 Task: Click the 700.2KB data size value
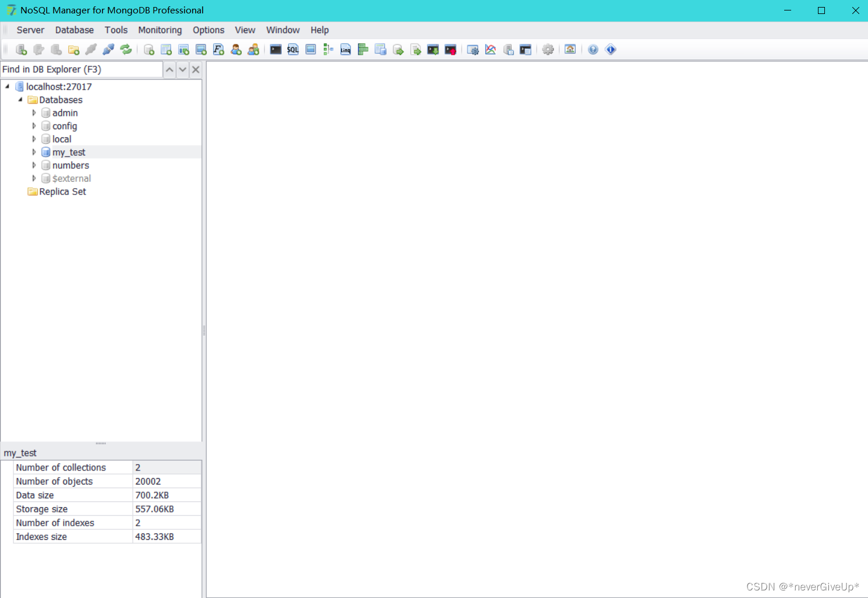coord(152,495)
